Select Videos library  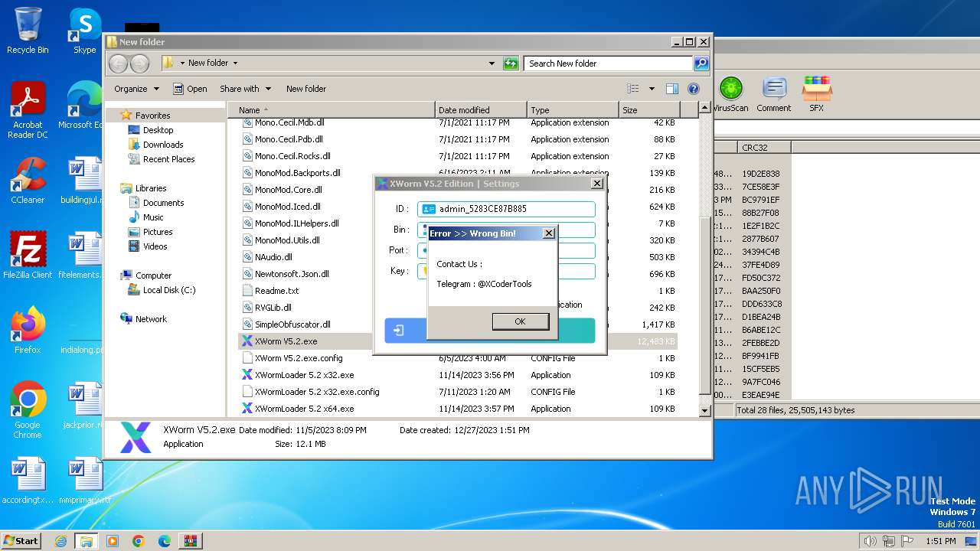(155, 246)
